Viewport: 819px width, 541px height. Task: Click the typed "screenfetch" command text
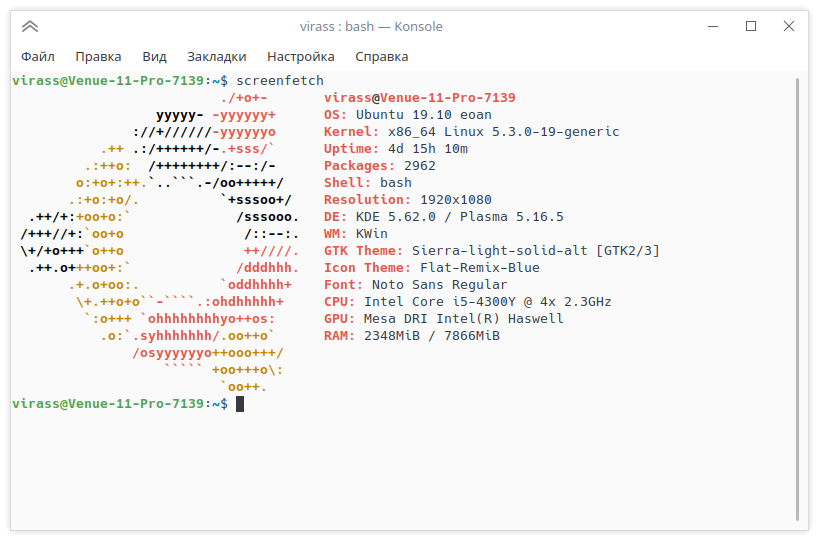280,80
